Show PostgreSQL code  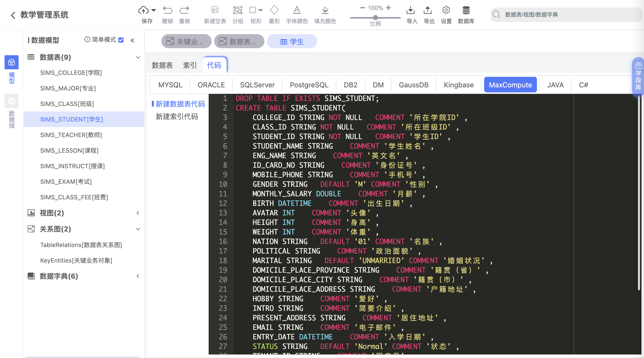point(309,85)
